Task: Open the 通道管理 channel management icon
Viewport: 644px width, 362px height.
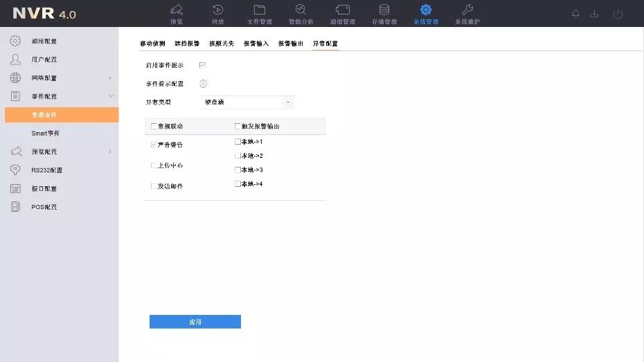Action: [x=343, y=10]
